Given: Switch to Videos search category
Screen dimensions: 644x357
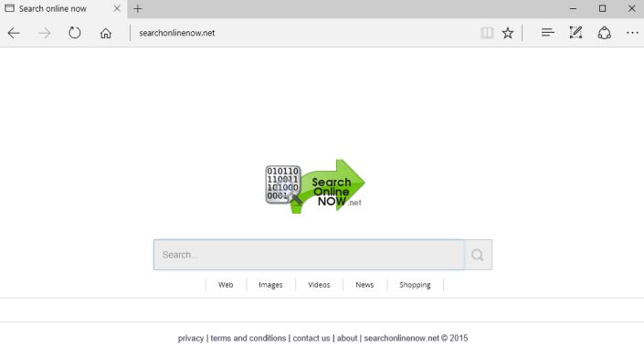Looking at the screenshot, I should [x=319, y=285].
